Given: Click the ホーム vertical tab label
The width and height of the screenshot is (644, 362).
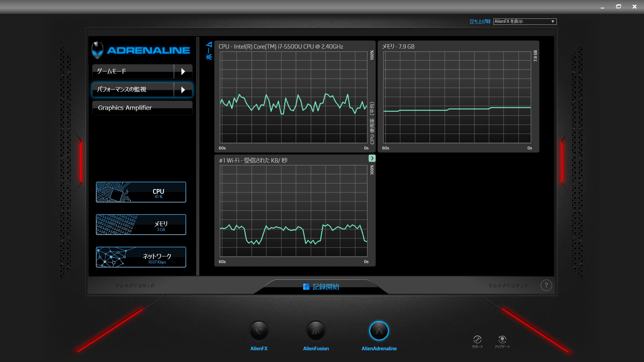Looking at the screenshot, I should click(209, 51).
